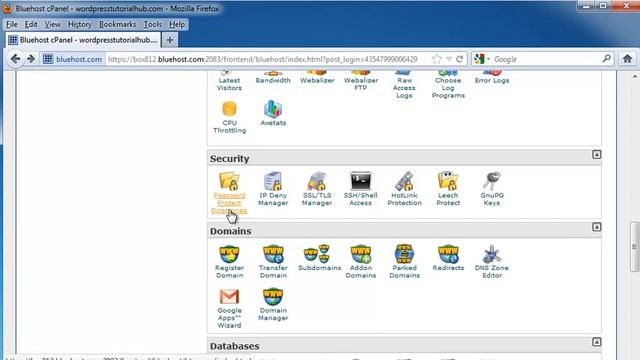Open the File menu
This screenshot has height=360, width=640.
point(12,24)
